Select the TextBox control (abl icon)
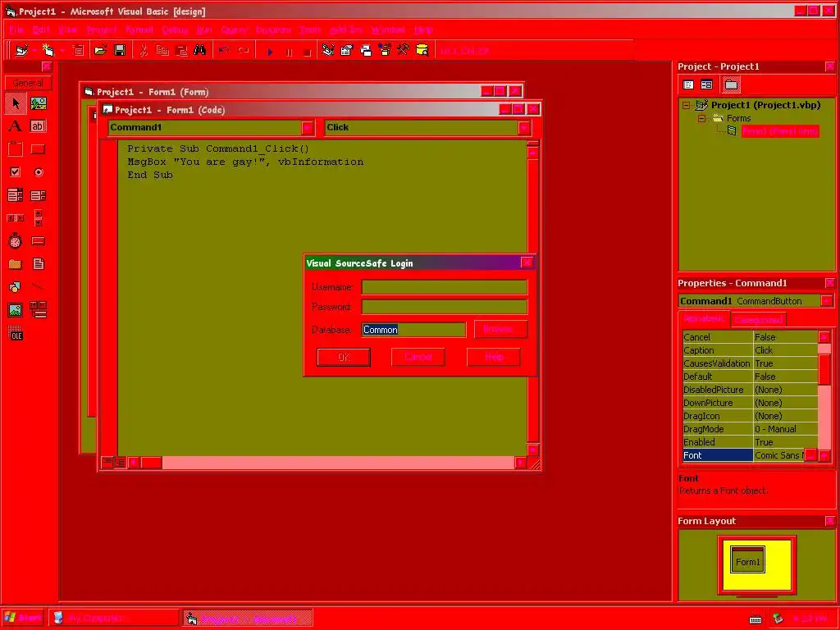840x630 pixels. tap(38, 126)
